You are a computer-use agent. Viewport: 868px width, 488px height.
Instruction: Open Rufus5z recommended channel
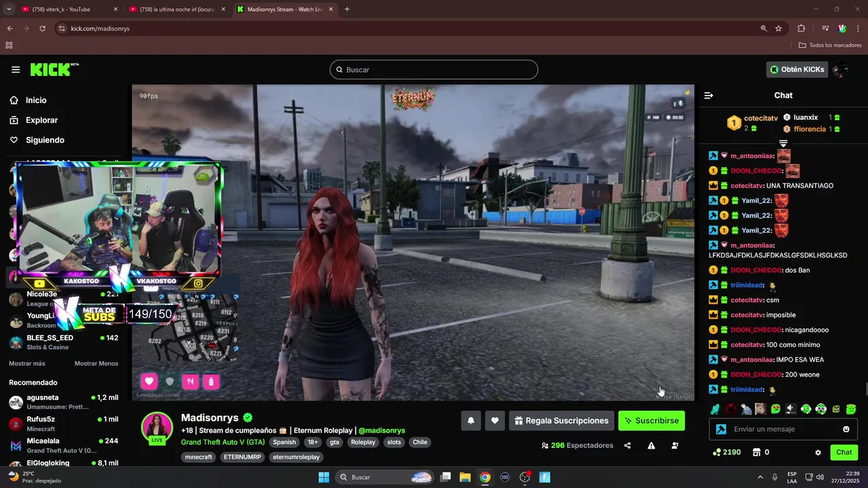(x=64, y=424)
